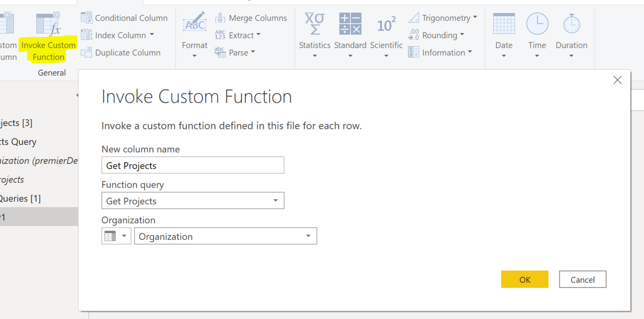Click the Merge Columns icon
This screenshot has width=644, height=319.
click(x=220, y=18)
